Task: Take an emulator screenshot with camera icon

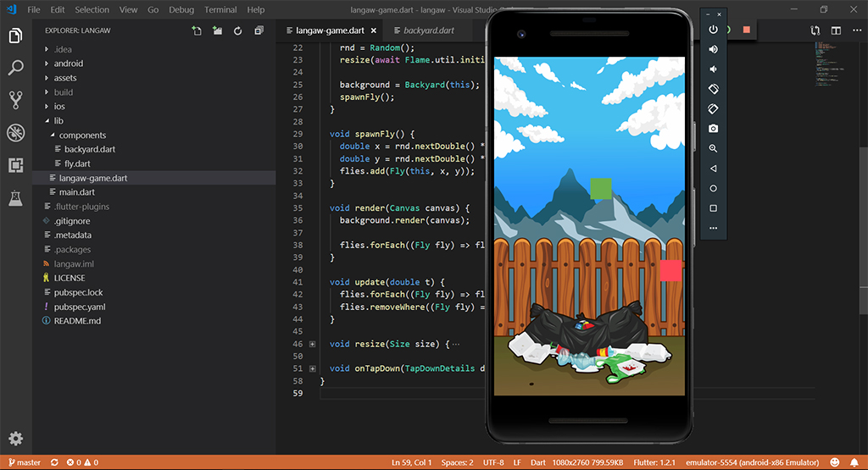Action: (x=713, y=128)
